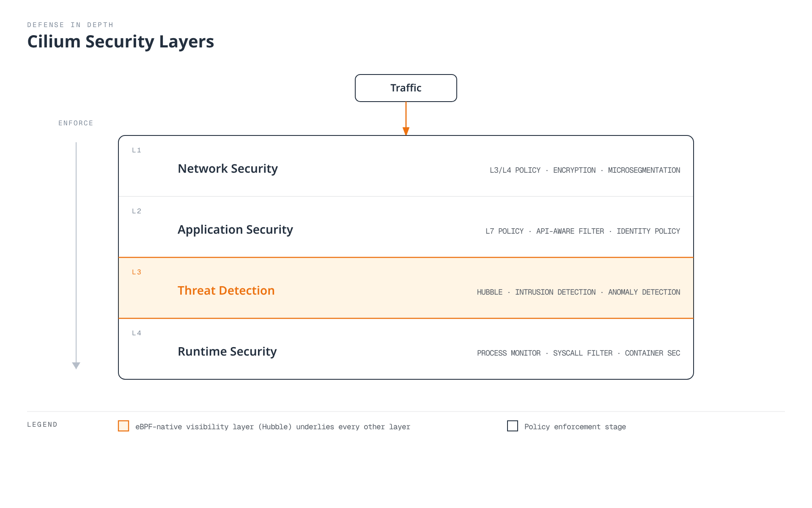Click the L4 layer label

(137, 333)
